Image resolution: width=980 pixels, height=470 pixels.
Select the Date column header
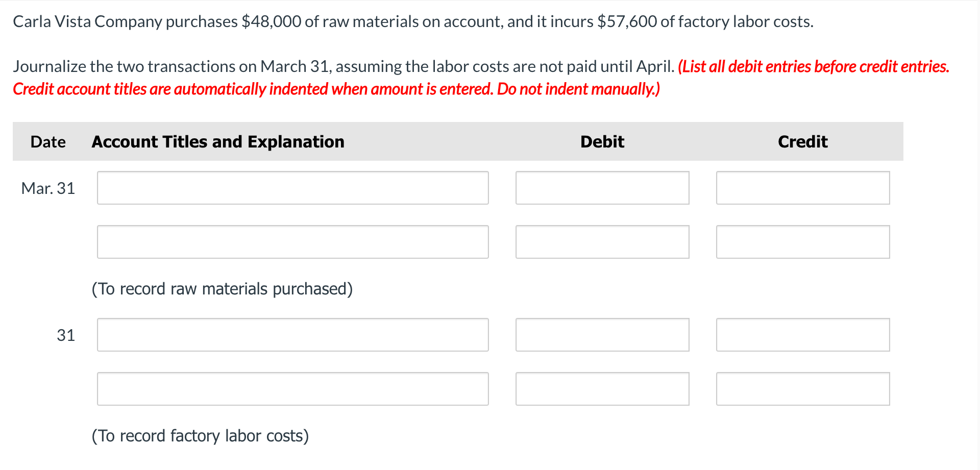tap(47, 142)
